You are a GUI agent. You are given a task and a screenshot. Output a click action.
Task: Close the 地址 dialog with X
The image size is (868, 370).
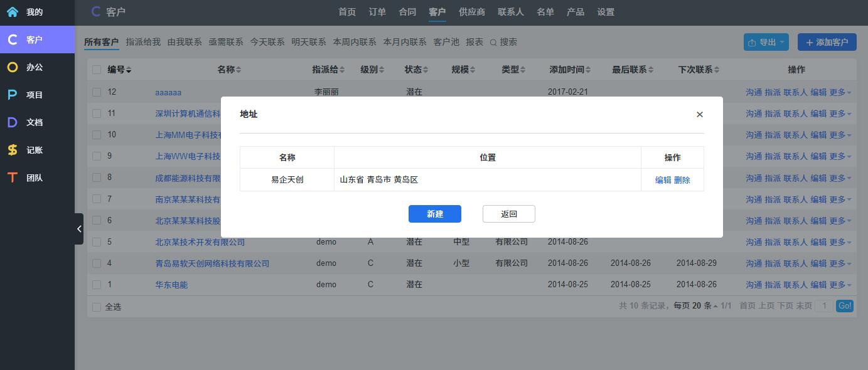[699, 114]
